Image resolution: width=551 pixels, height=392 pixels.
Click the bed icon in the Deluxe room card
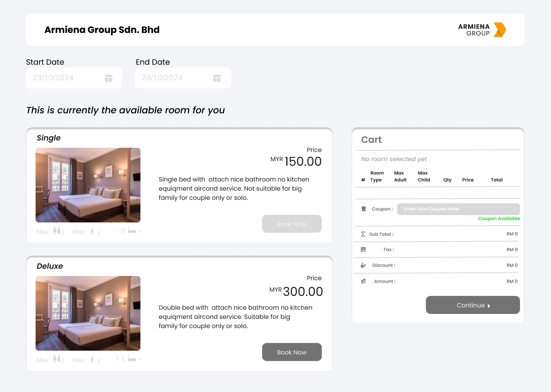point(132,359)
